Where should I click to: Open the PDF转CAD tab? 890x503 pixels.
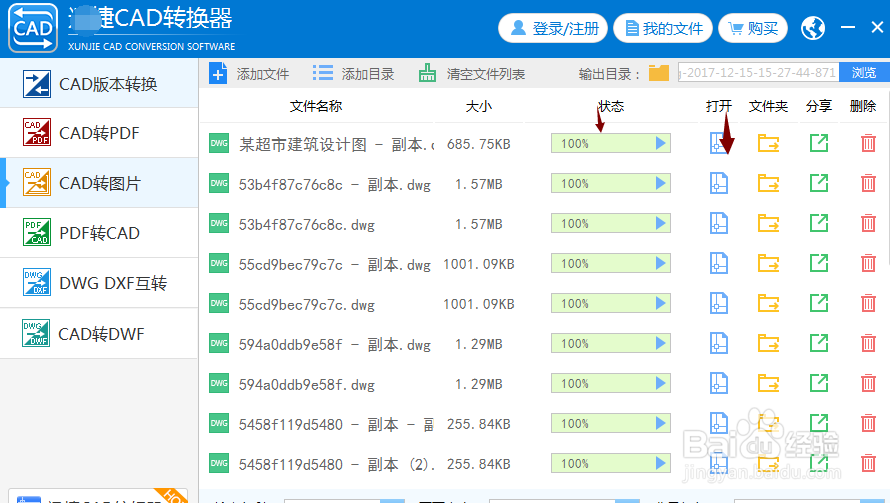tap(99, 233)
